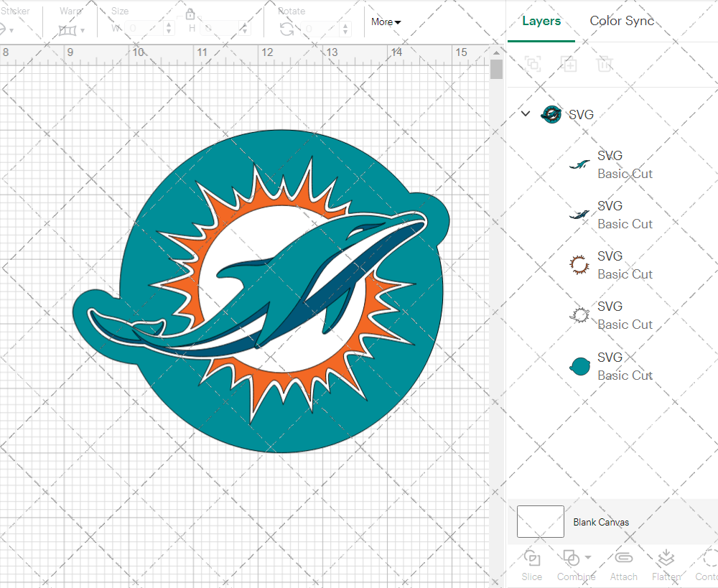This screenshot has width=718, height=588.
Task: Adjust rotation using the Rotate stepper
Action: tap(345, 29)
